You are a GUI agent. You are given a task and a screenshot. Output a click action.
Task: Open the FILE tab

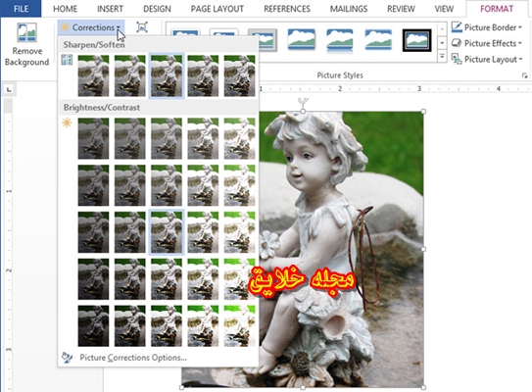point(21,9)
